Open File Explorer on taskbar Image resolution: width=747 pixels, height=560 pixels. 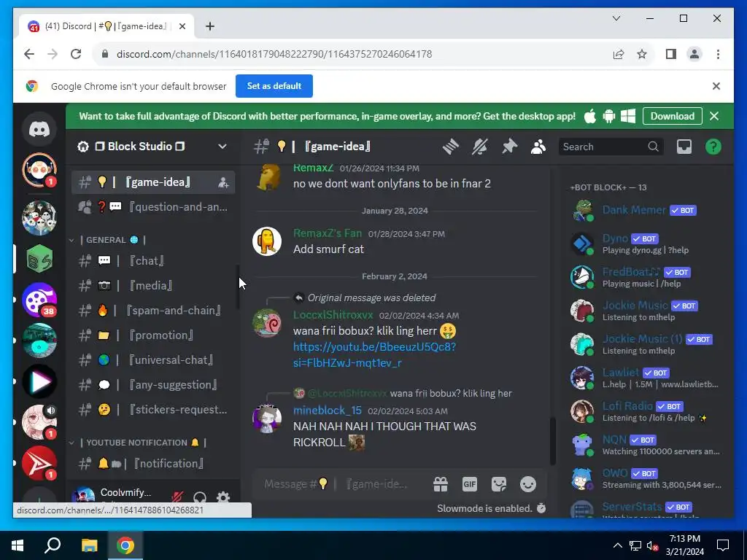click(x=89, y=545)
